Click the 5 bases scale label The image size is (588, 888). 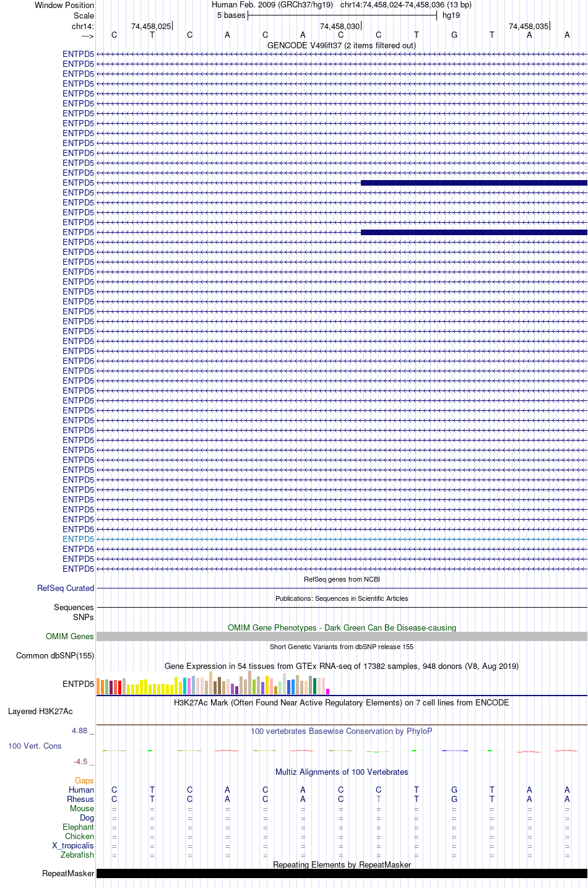(231, 15)
